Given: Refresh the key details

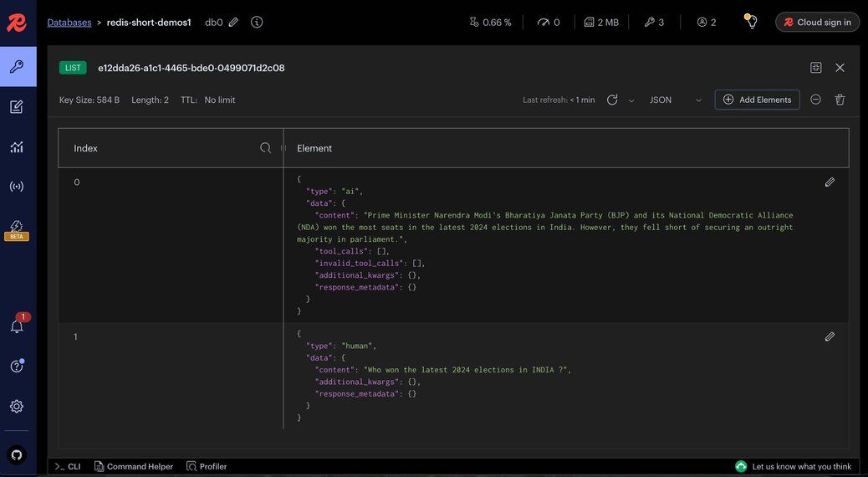Looking at the screenshot, I should pos(612,100).
